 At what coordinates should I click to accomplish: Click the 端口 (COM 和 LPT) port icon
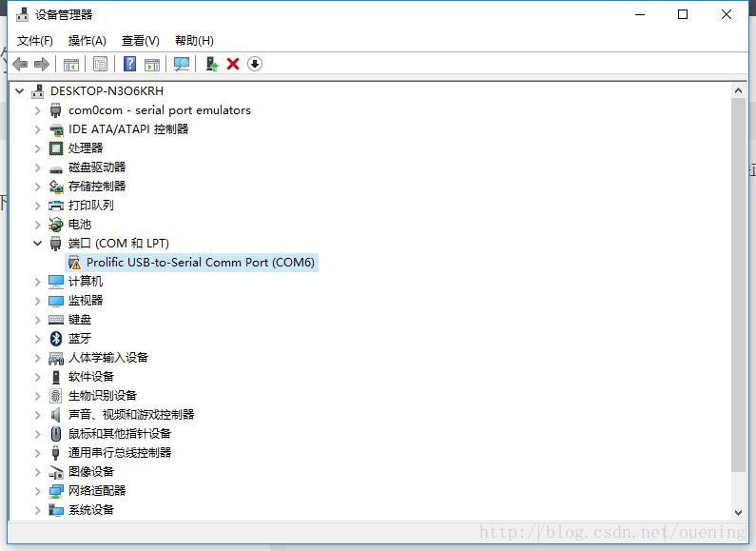pyautogui.click(x=56, y=244)
